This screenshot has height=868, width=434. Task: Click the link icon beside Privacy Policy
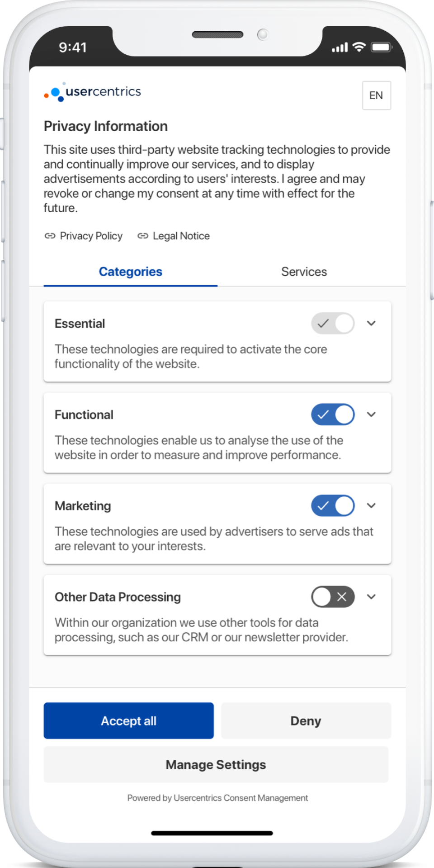50,236
